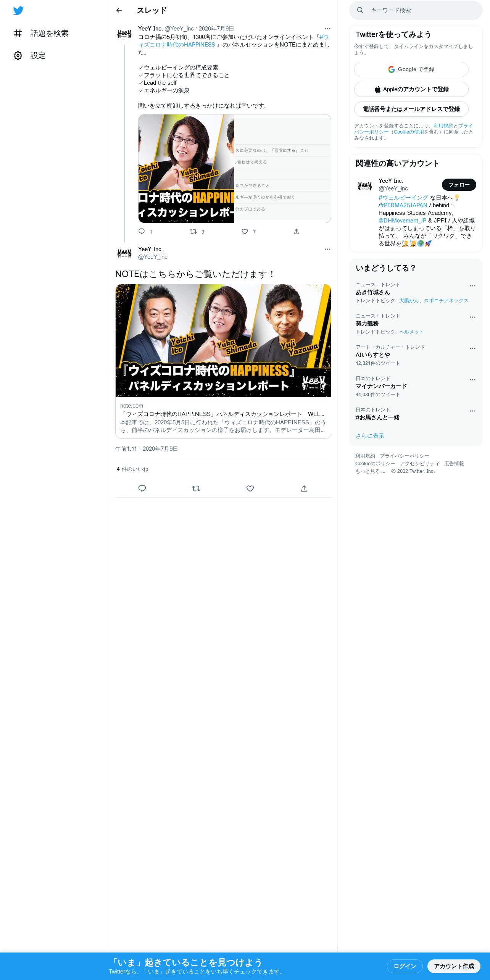The image size is (490, 980).
Task: Open YeeY Inc. avatar on first tweet
Action: point(124,34)
